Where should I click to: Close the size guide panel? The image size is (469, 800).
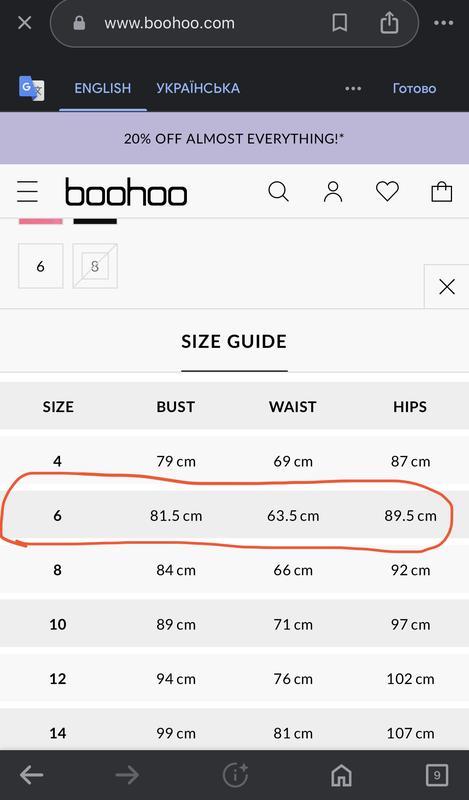click(x=447, y=287)
